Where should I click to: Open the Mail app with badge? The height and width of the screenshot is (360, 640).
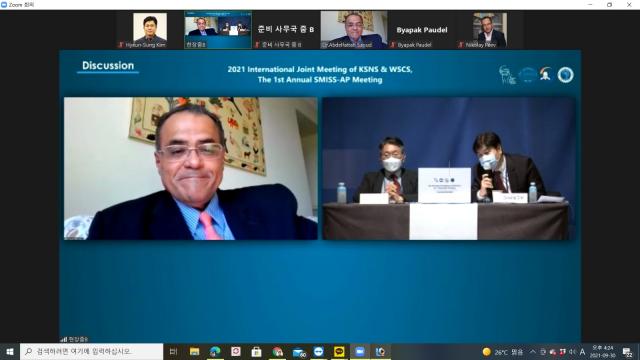pos(298,351)
